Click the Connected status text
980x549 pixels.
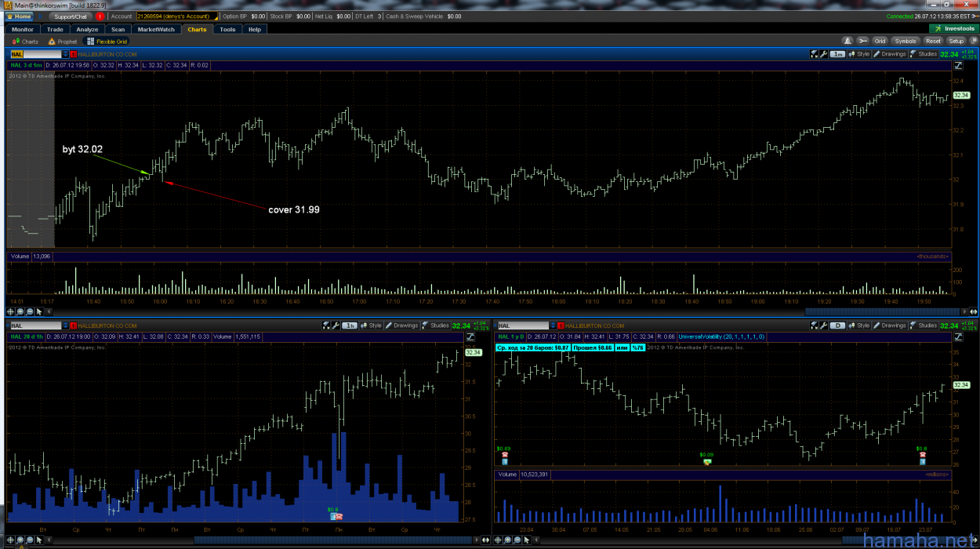click(x=899, y=16)
